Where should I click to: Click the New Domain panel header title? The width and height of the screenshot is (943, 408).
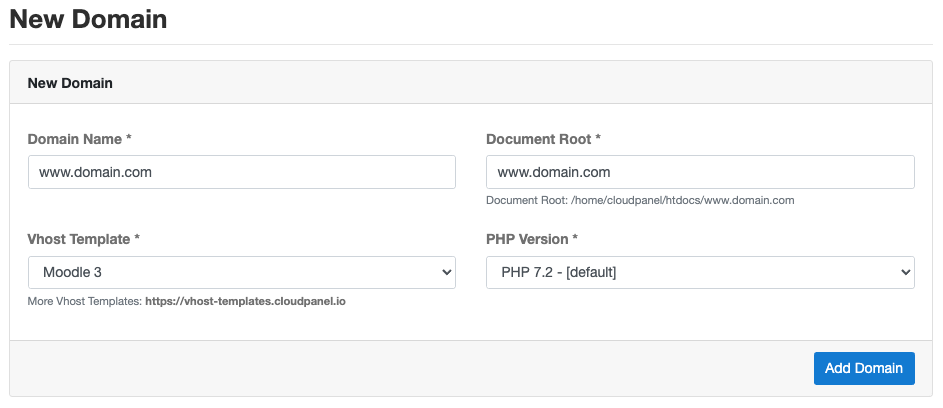70,83
